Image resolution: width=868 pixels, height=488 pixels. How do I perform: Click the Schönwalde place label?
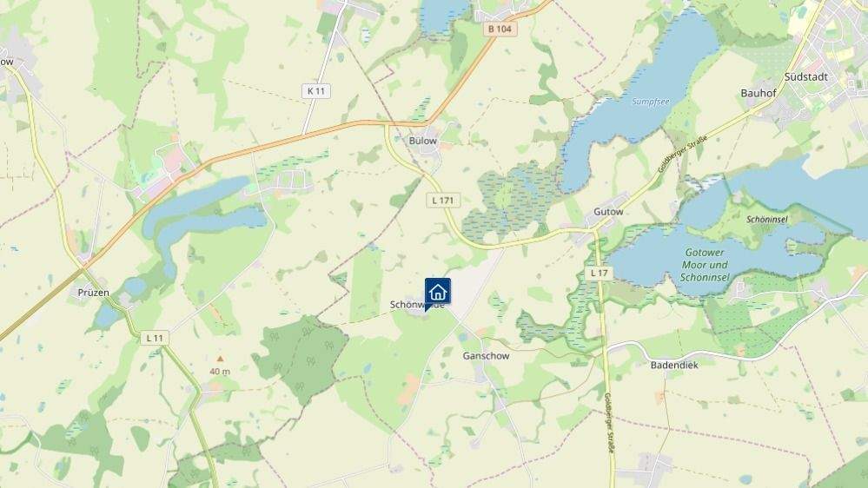coord(417,305)
